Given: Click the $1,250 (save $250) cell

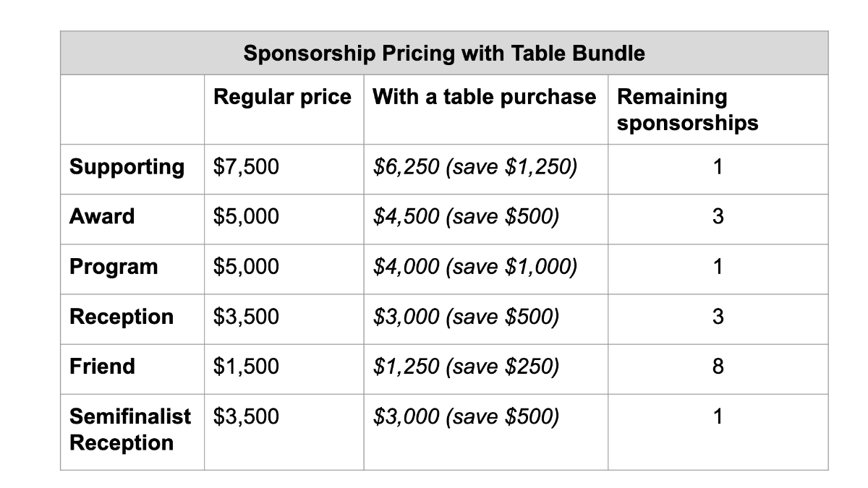Looking at the screenshot, I should 467,367.
